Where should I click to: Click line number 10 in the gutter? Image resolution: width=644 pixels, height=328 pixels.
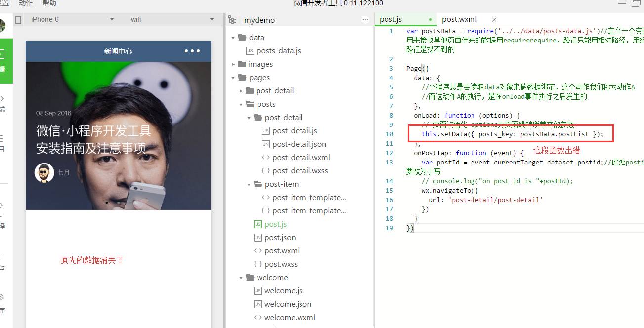pyautogui.click(x=390, y=134)
